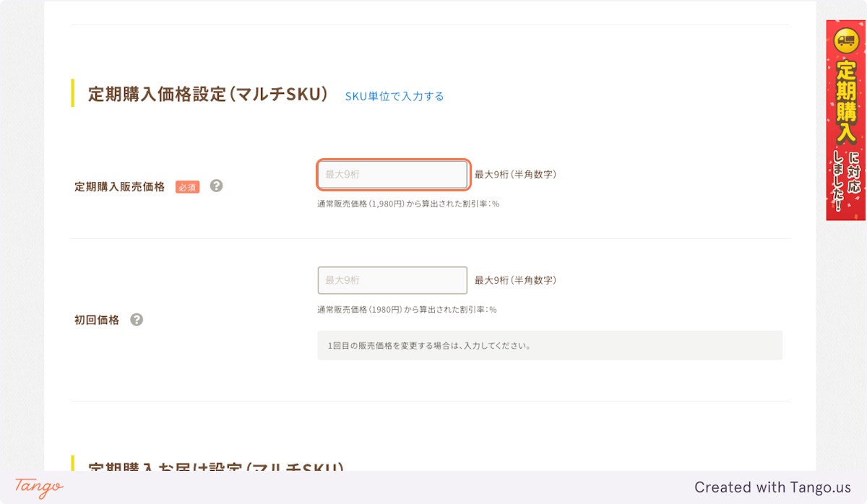The width and height of the screenshot is (867, 504).
Task: Click the 通常販売価格(1,980円) discount rate text
Action: click(408, 204)
